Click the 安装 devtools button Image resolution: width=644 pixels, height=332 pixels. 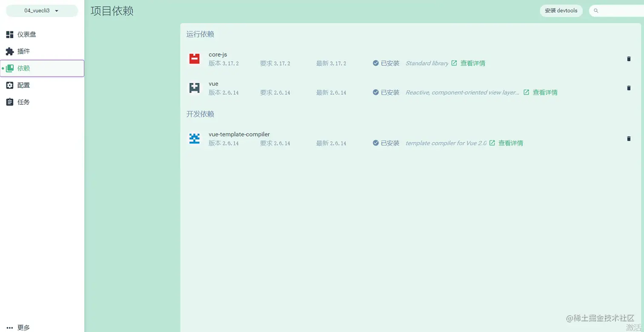point(561,11)
